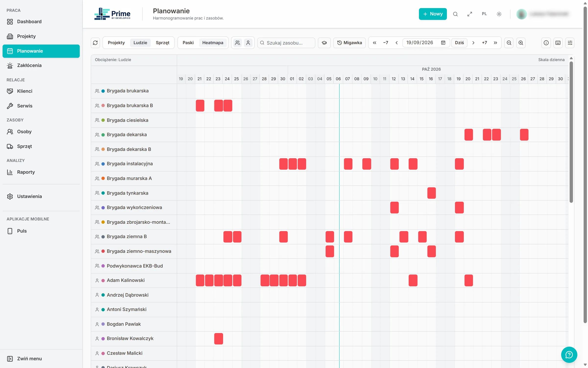Go back seven days with −7
This screenshot has height=368, width=588.
[x=386, y=43]
